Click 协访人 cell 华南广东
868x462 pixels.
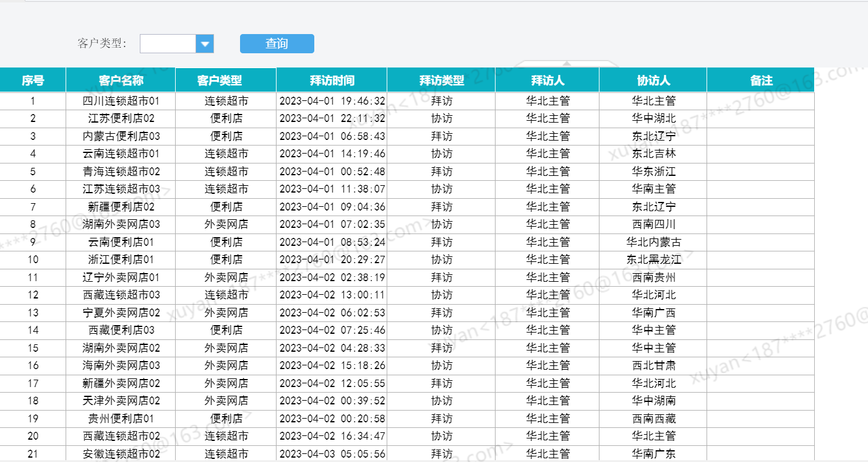click(653, 454)
